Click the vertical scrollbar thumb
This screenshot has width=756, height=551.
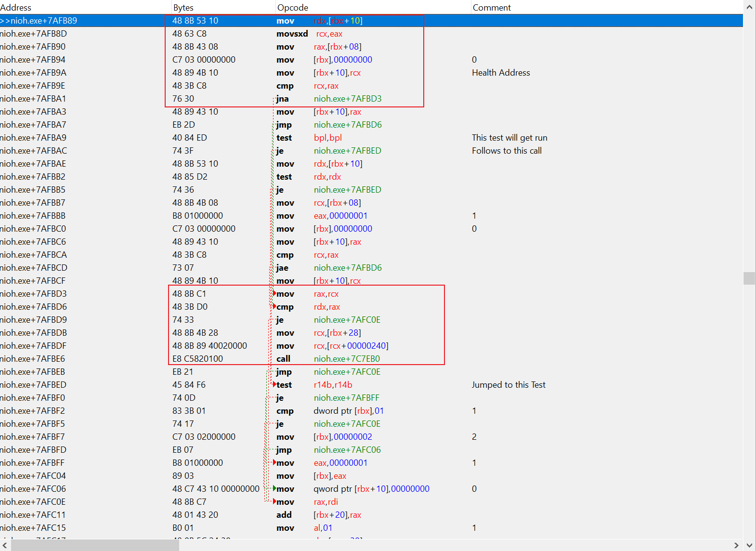(749, 278)
